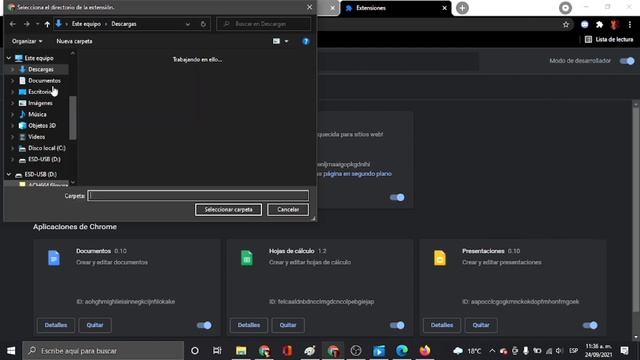Open the notifications action center
The height and width of the screenshot is (360, 640).
pyautogui.click(x=624, y=351)
